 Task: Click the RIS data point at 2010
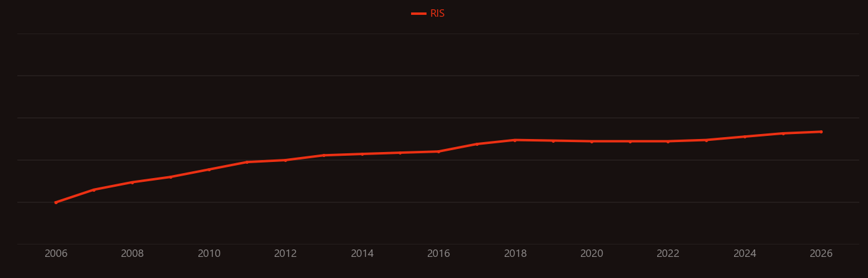tap(209, 169)
